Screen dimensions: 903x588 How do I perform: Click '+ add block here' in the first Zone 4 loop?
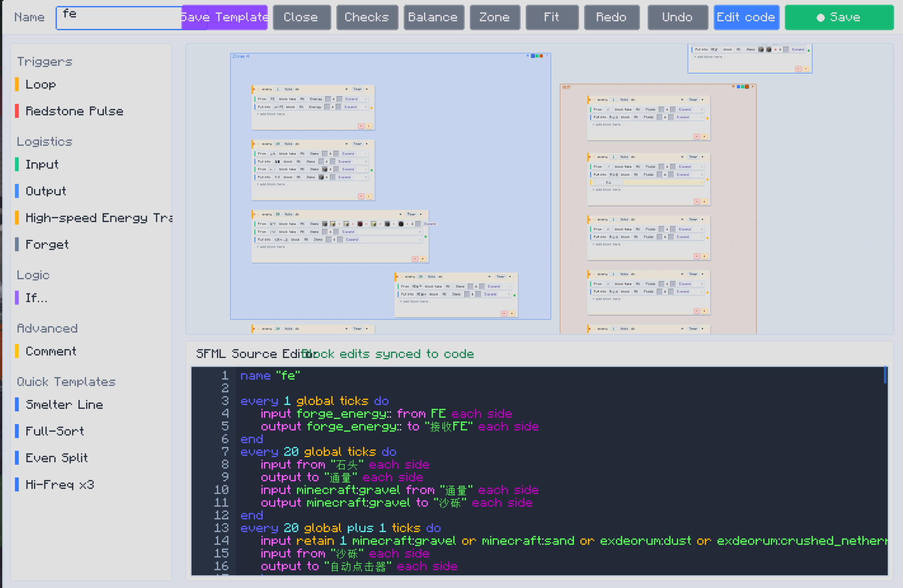(271, 114)
